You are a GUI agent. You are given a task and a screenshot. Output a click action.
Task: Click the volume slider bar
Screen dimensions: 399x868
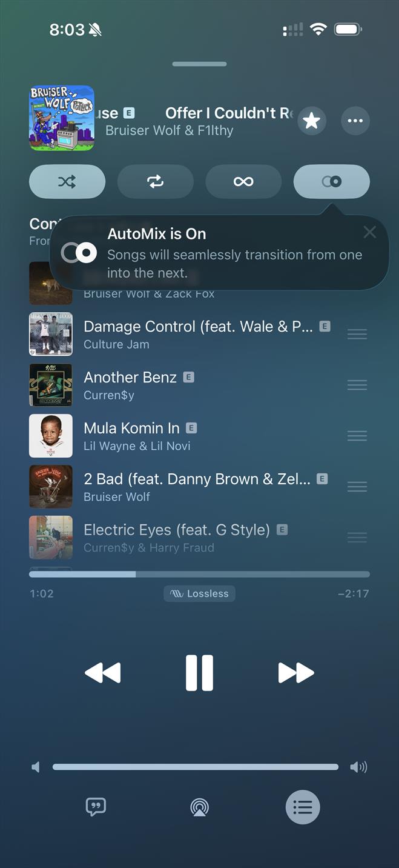(x=196, y=767)
